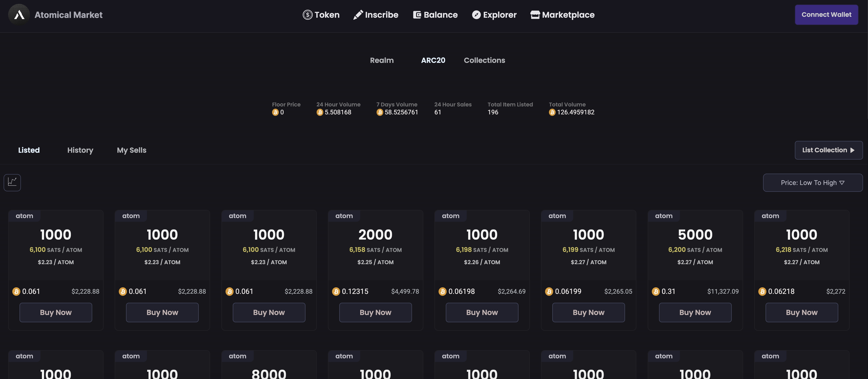The height and width of the screenshot is (379, 868).
Task: Click the $2,272 price value
Action: (836, 291)
